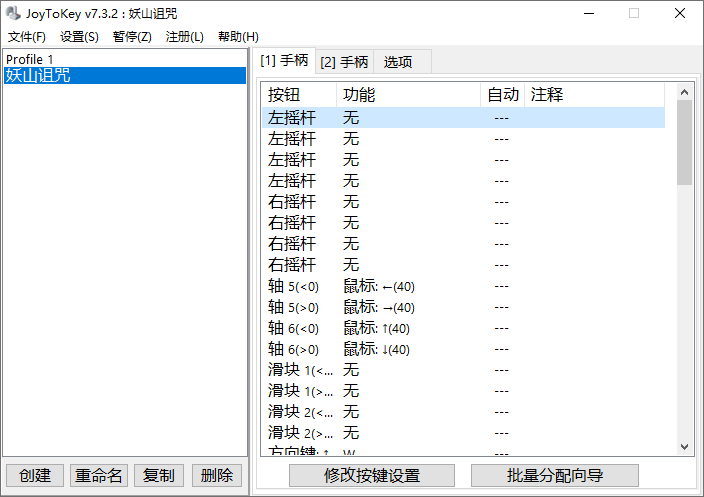Select the 滑块 2(>... row
The width and height of the screenshot is (704, 497).
coord(463,433)
